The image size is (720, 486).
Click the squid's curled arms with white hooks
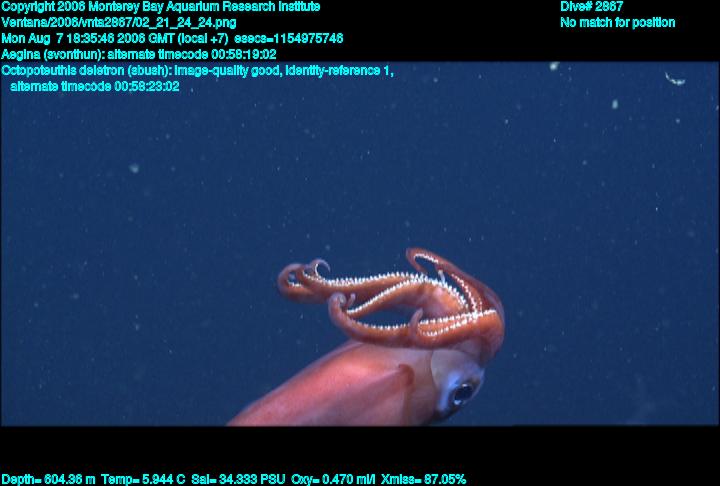click(x=390, y=299)
